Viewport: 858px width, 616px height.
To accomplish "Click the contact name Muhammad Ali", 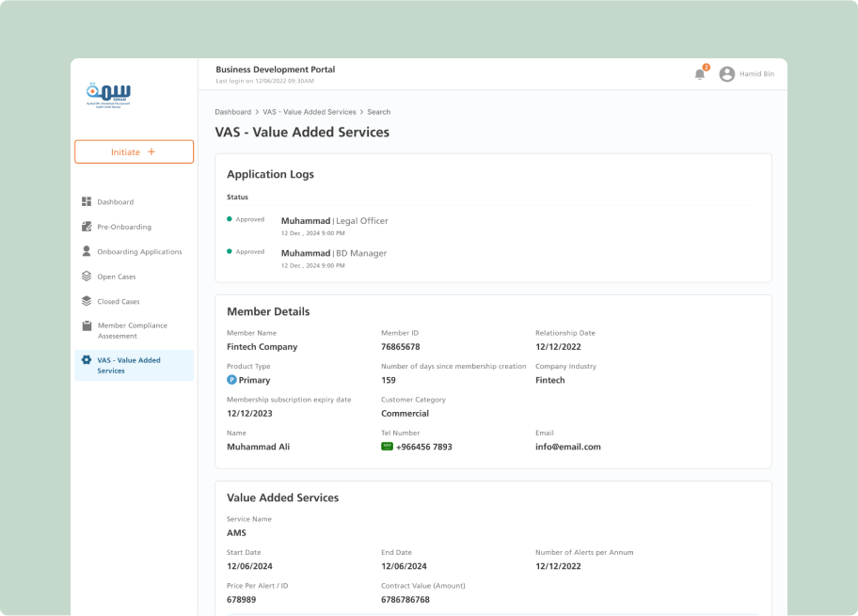I will pos(259,447).
